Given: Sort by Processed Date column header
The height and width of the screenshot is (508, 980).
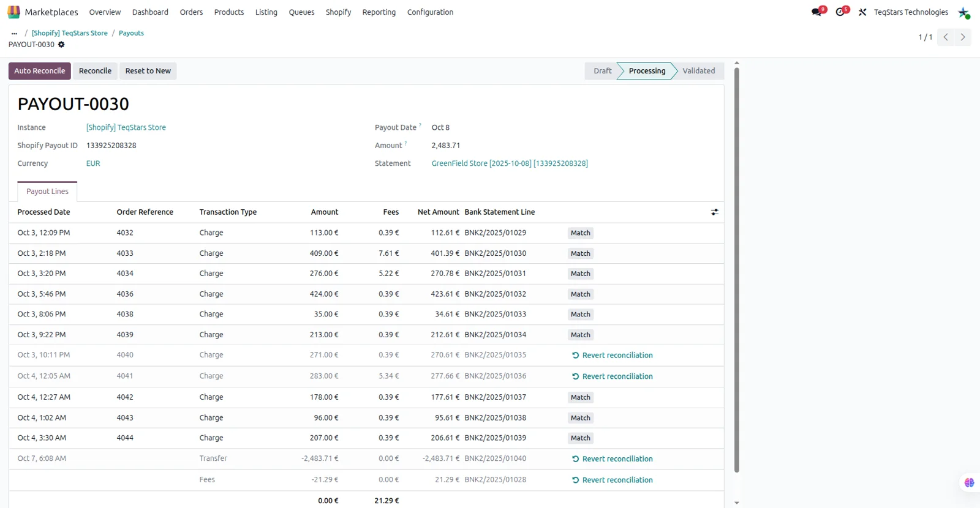Looking at the screenshot, I should pyautogui.click(x=43, y=212).
